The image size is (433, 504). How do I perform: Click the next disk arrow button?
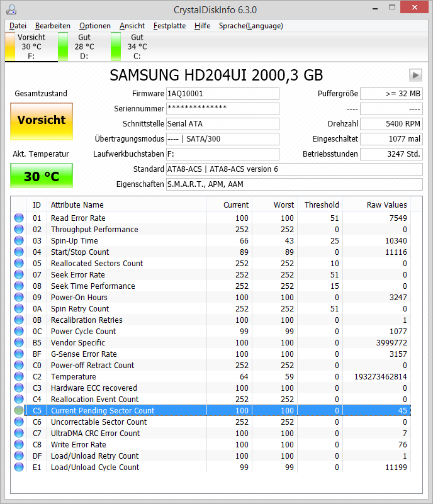pyautogui.click(x=415, y=76)
